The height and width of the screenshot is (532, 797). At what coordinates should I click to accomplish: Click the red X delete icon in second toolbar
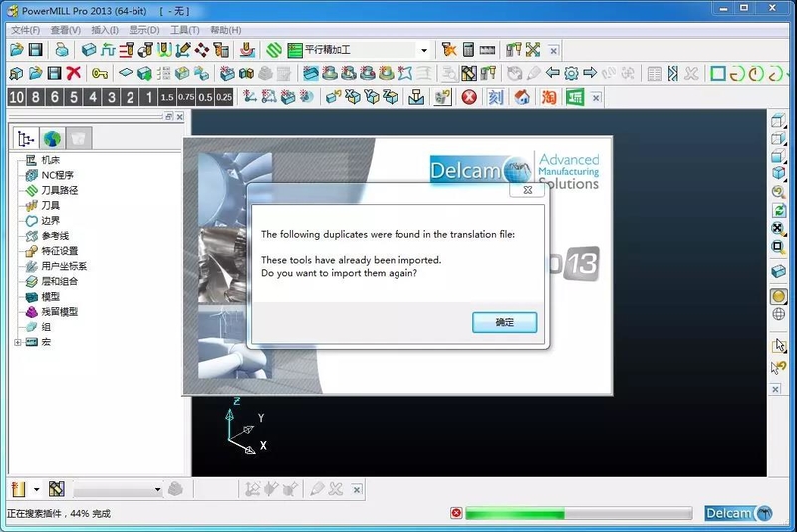(x=73, y=73)
